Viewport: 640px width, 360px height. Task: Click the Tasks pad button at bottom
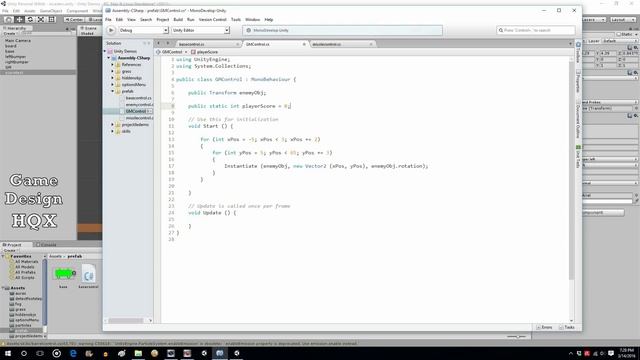tap(567, 327)
